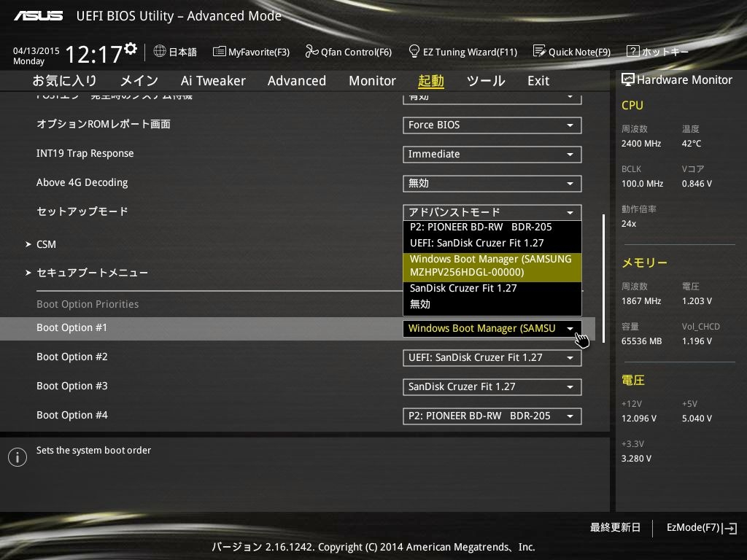This screenshot has height=560, width=747.
Task: Open the オプションROMレポート画面 Force BIOS dropdown
Action: point(492,125)
